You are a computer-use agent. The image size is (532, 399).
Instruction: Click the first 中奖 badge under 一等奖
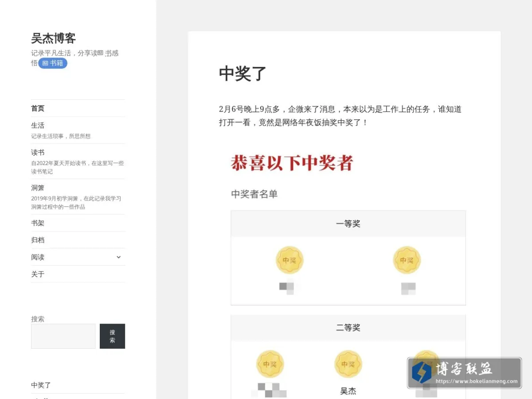(x=289, y=260)
